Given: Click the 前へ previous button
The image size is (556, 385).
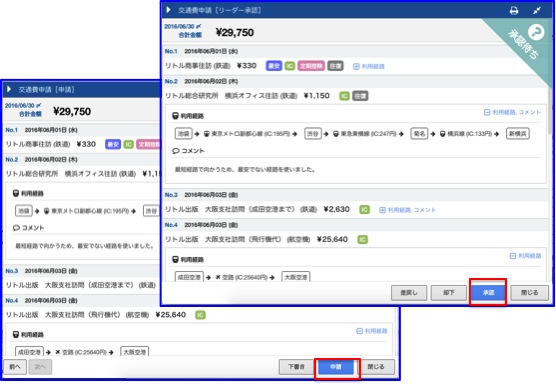Looking at the screenshot, I should [15, 367].
